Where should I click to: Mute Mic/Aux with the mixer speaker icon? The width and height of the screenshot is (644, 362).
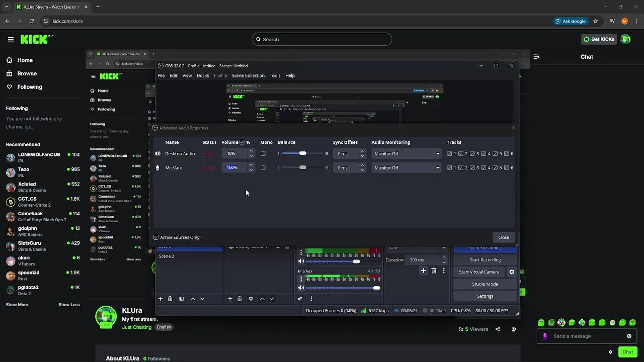301,288
